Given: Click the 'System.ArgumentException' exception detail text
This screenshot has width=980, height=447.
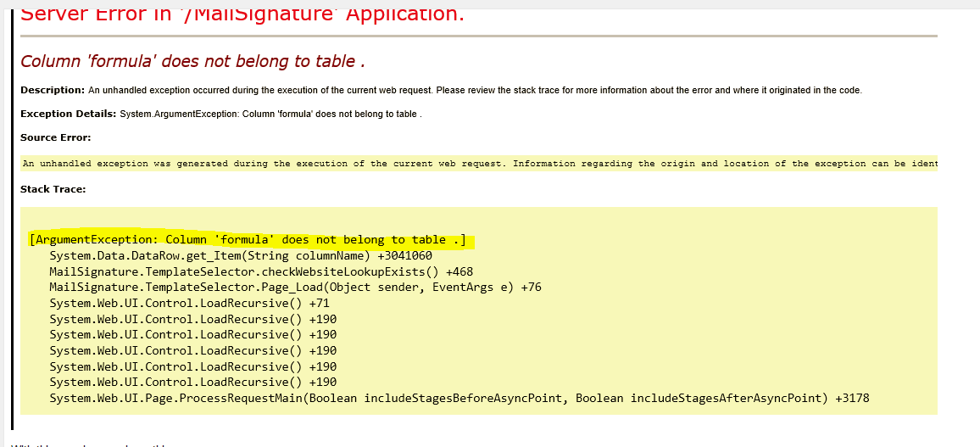Looking at the screenshot, I should (x=270, y=114).
